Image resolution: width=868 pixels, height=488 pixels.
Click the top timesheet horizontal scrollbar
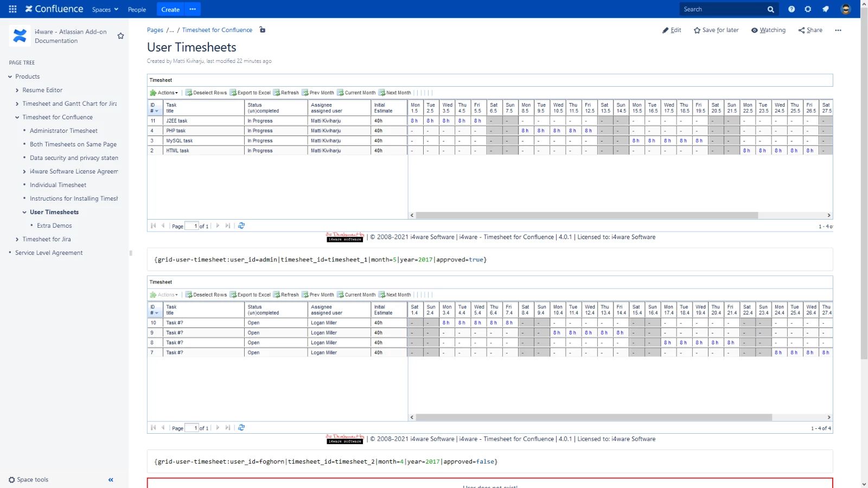586,215
